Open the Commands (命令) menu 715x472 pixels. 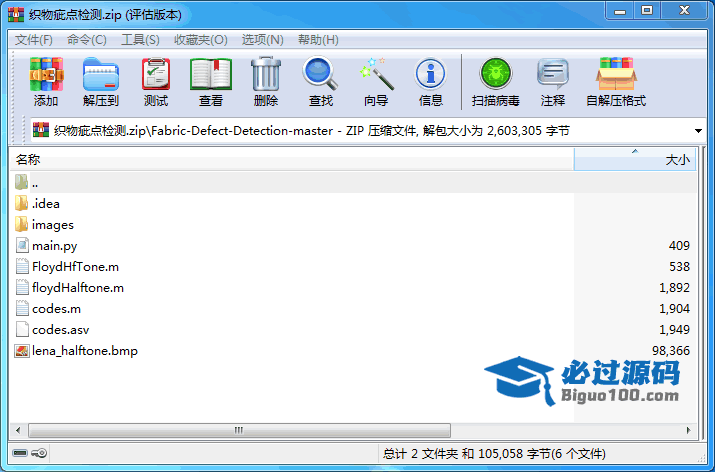(87, 40)
